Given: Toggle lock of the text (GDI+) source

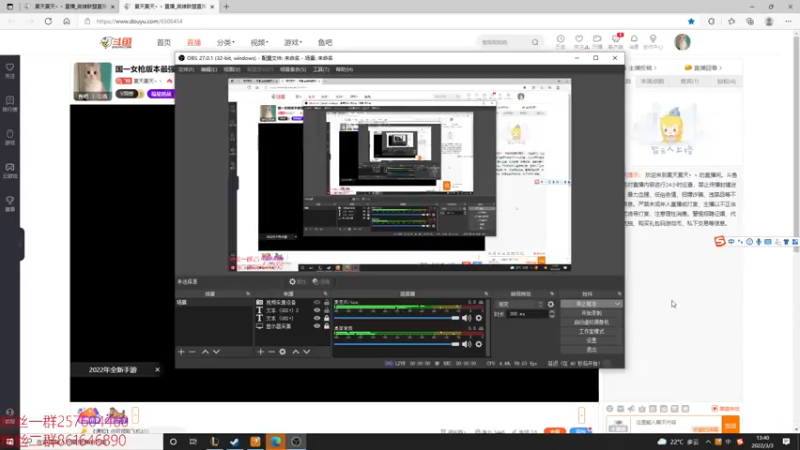Looking at the screenshot, I should (x=327, y=318).
